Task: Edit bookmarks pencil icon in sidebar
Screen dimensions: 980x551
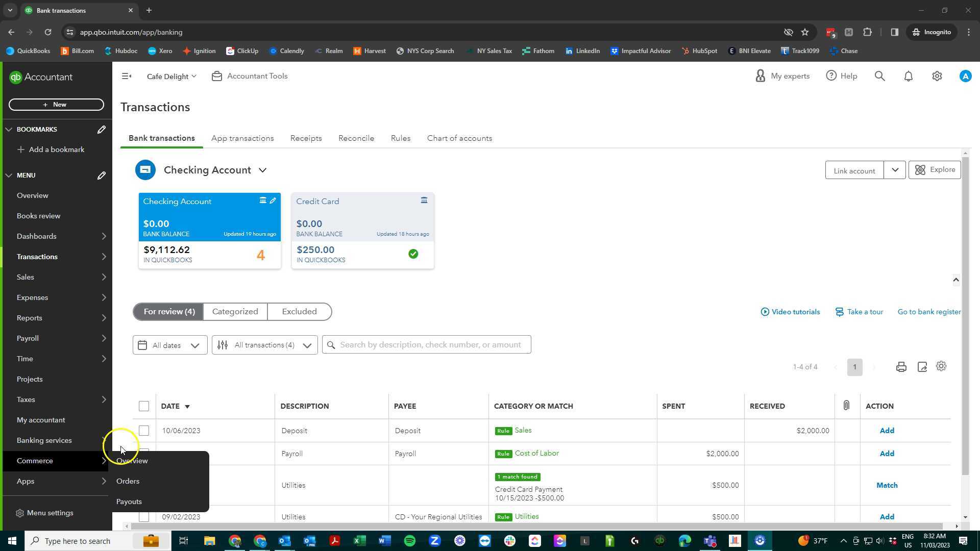Action: [x=102, y=130]
